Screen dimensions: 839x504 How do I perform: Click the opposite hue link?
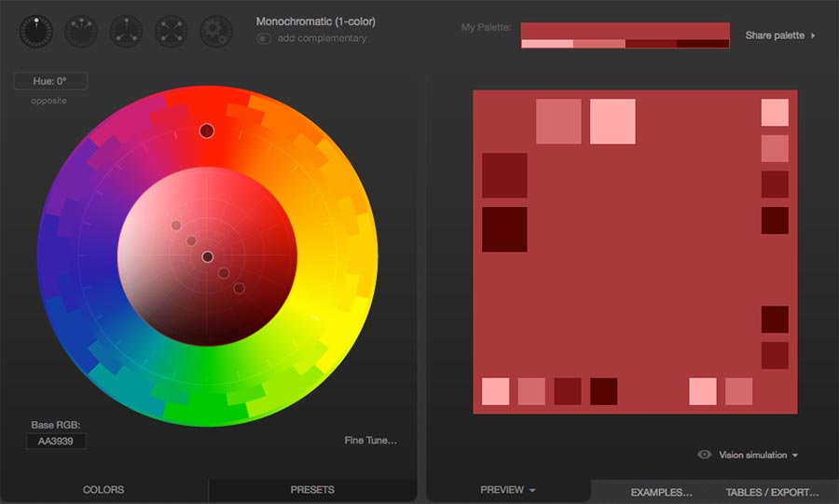pos(48,101)
